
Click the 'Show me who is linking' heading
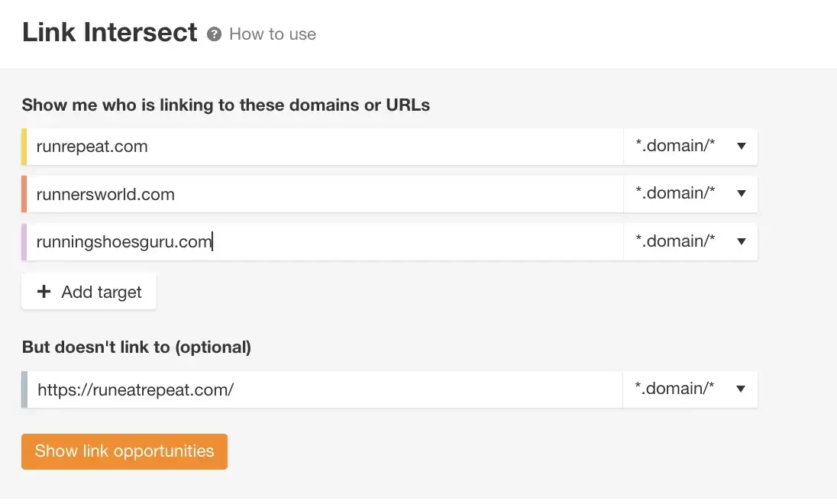point(225,105)
